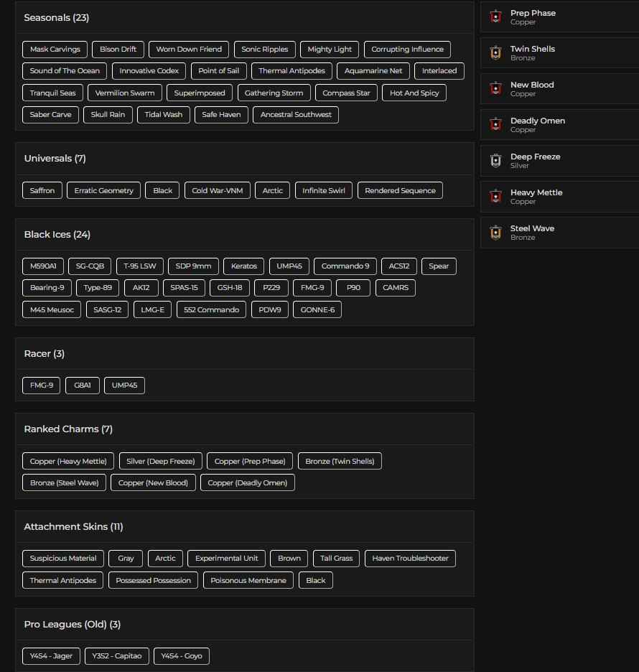Click the Prep Phase Copper rank icon
Viewport: 639px width, 672px height.
(496, 17)
